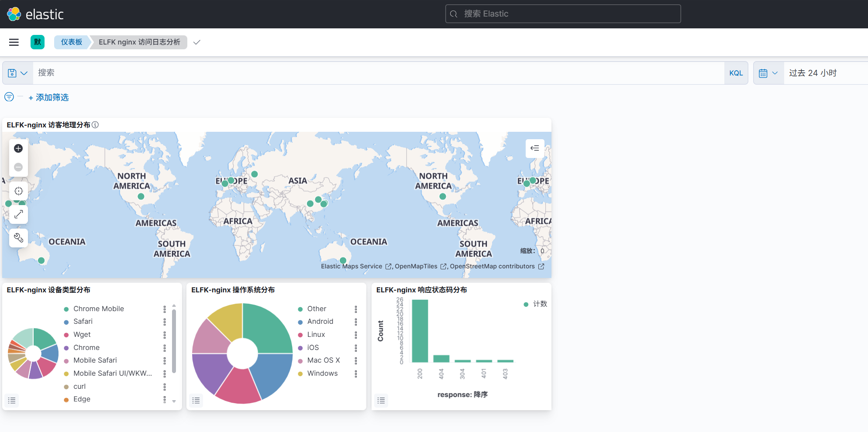The width and height of the screenshot is (868, 432).
Task: Open the Elastic Maps Service link
Action: 356,266
